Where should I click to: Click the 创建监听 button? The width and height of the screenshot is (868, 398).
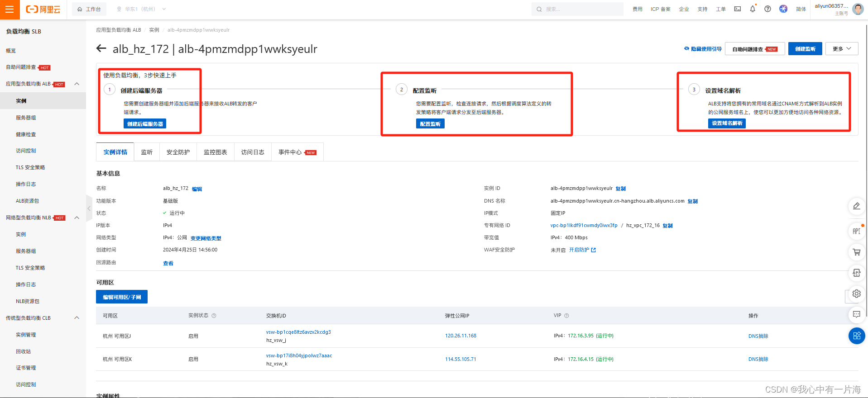805,49
